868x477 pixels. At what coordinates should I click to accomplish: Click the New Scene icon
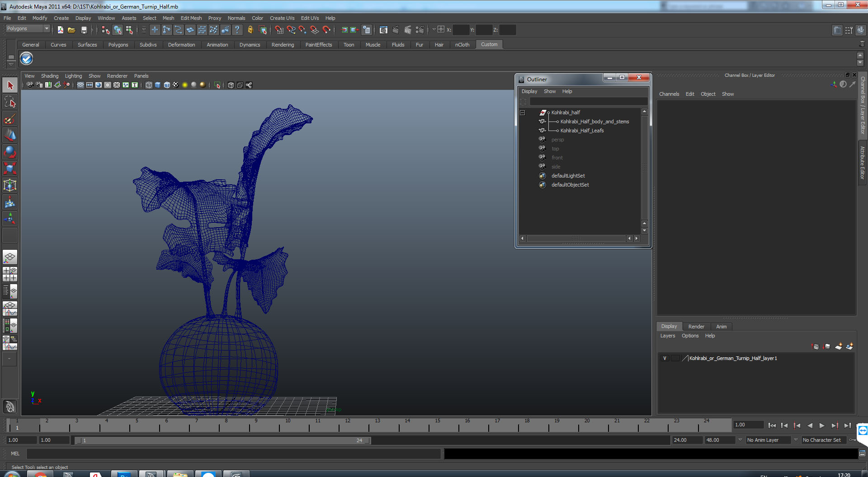(x=60, y=30)
